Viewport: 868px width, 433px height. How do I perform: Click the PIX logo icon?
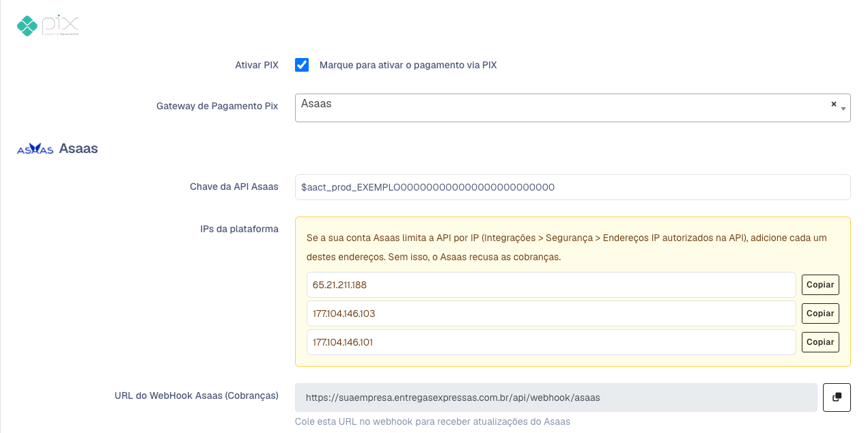click(48, 26)
